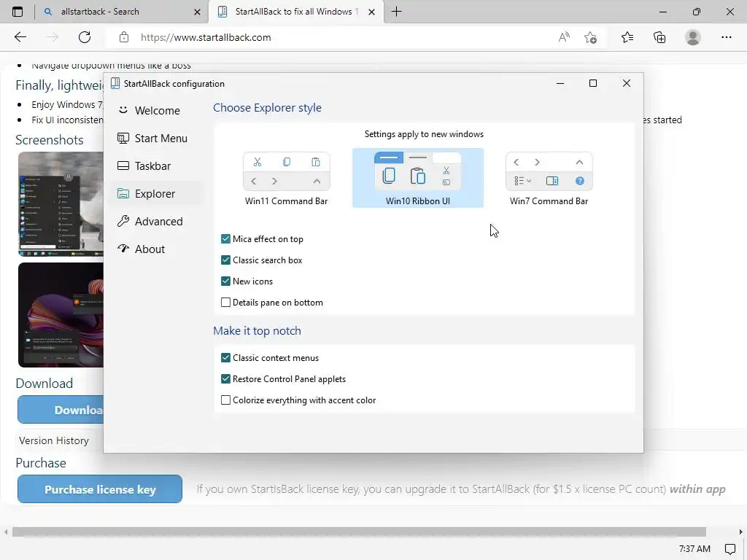Open Read aloud in Edge
Image resolution: width=747 pixels, height=560 pixels.
coord(564,37)
